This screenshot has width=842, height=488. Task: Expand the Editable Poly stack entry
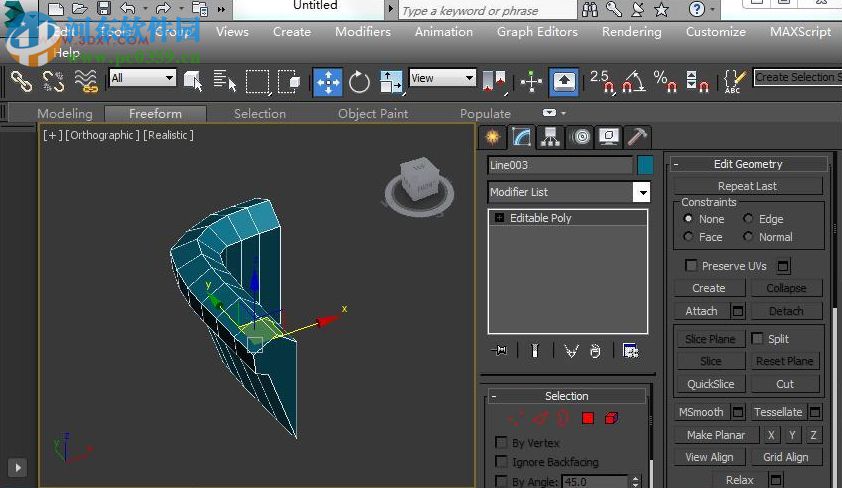(499, 217)
